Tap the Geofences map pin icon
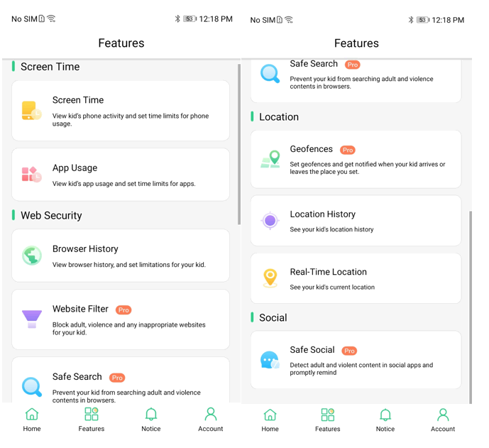Image resolution: width=489 pixels, height=448 pixels. (270, 158)
